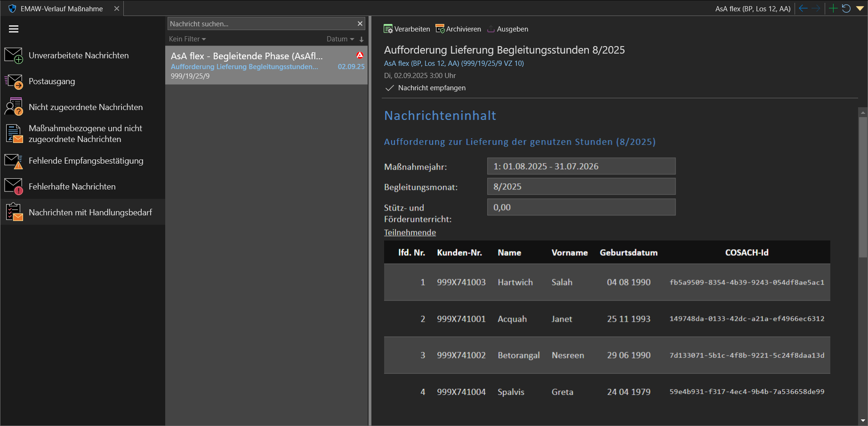Image resolution: width=868 pixels, height=426 pixels.
Task: Open the Kein Filter dropdown
Action: point(187,39)
